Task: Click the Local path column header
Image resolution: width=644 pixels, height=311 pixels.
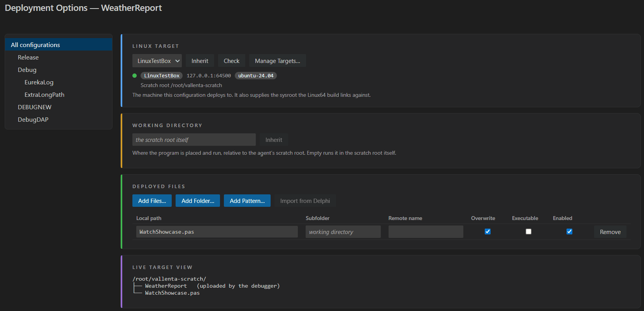Action: click(x=149, y=218)
